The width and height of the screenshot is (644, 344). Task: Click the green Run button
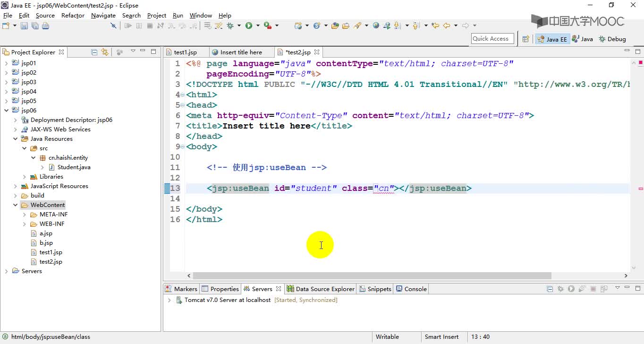click(x=248, y=26)
